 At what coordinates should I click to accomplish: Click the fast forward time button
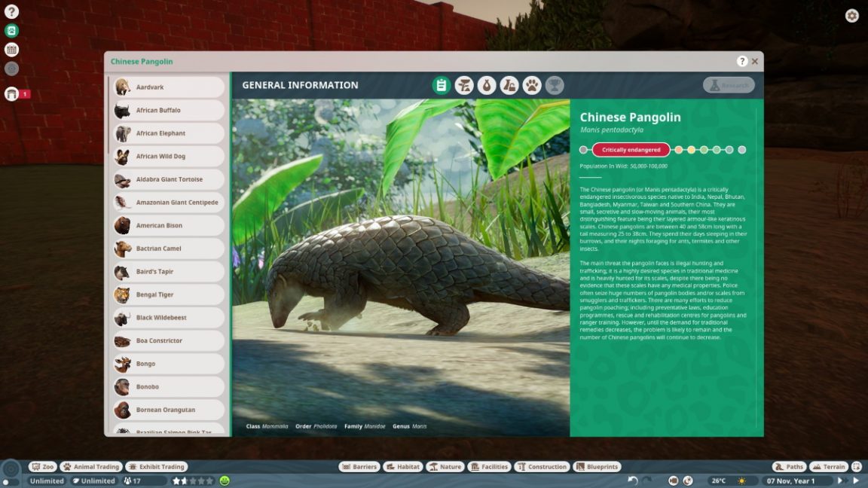[x=841, y=480]
